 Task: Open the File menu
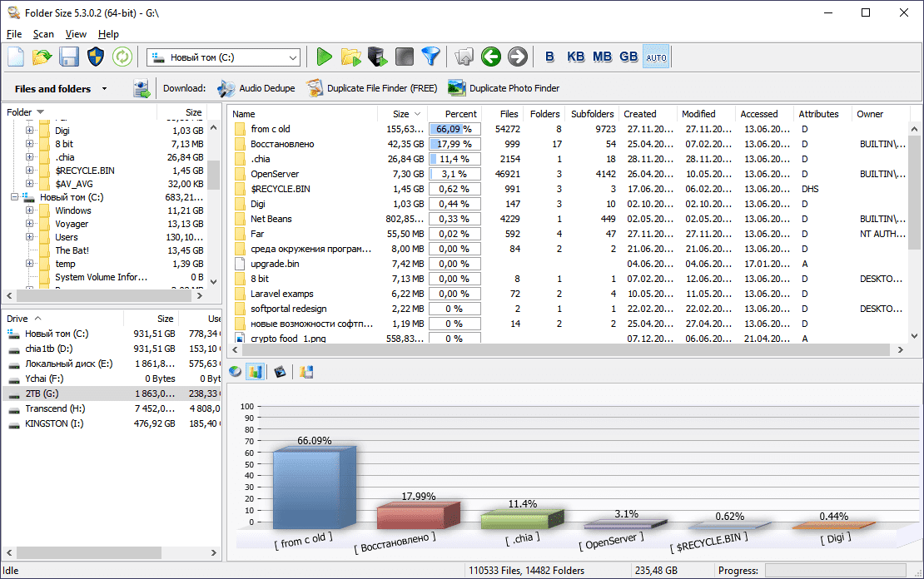click(x=14, y=34)
